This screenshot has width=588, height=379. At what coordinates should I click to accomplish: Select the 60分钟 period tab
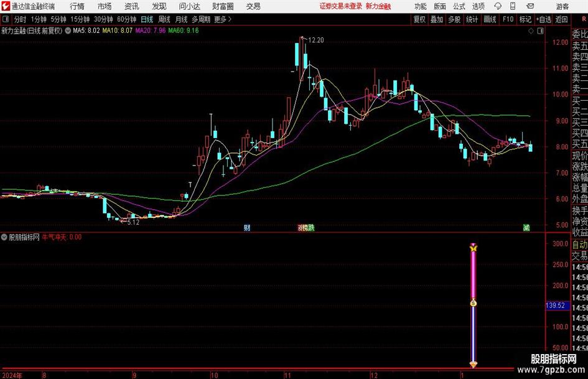coord(126,19)
